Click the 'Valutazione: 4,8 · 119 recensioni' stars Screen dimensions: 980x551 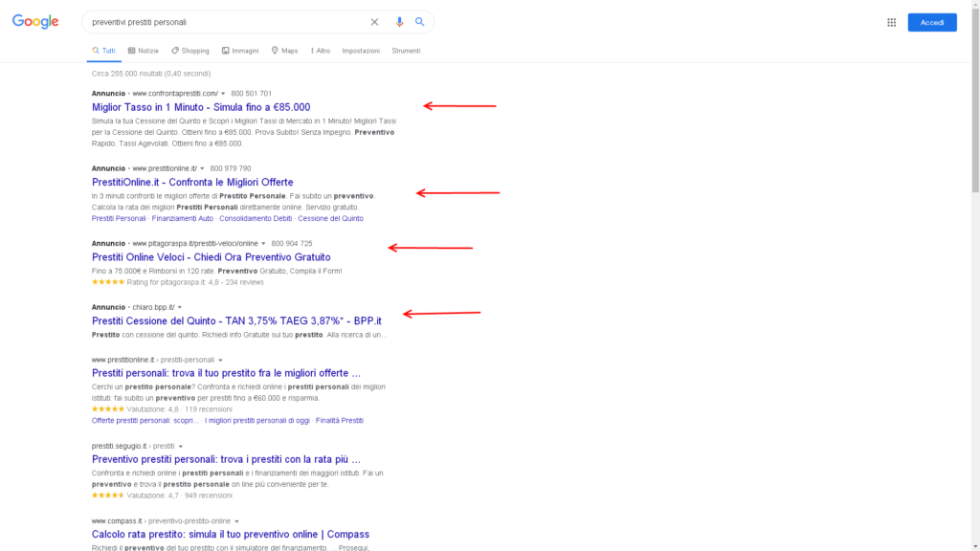point(108,409)
